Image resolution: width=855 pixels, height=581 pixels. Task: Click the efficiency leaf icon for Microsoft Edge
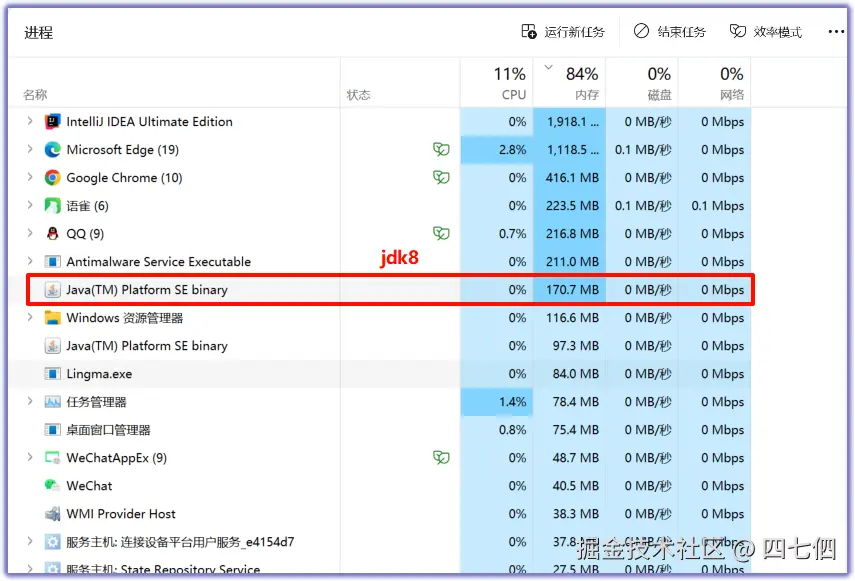441,149
